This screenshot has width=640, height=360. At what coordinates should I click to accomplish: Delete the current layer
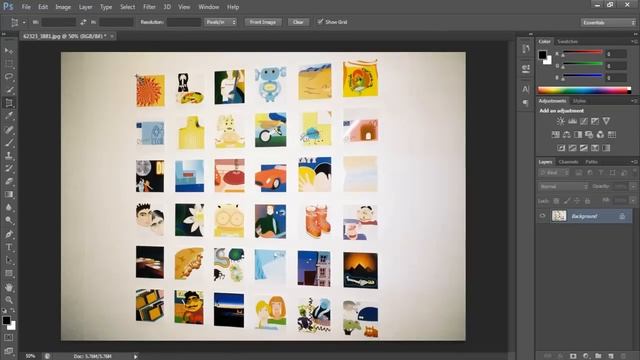point(623,356)
